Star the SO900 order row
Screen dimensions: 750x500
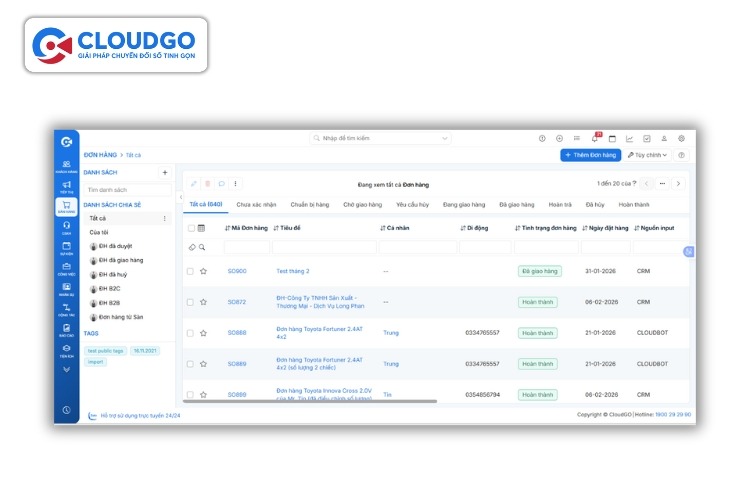pyautogui.click(x=203, y=271)
